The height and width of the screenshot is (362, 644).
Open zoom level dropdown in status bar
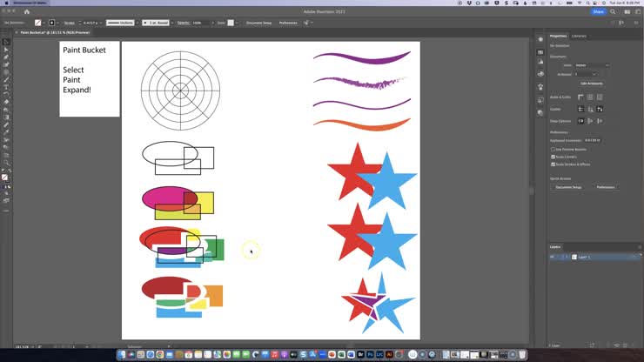[x=32, y=347]
